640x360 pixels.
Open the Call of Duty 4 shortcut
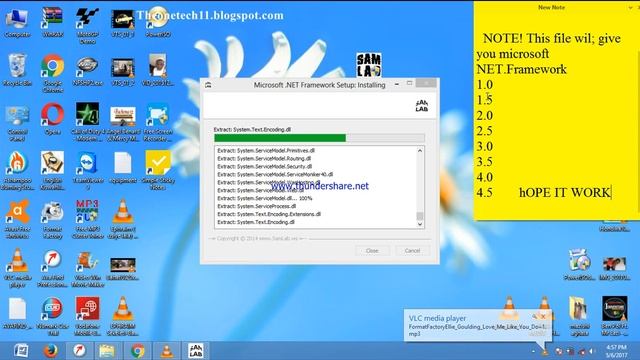87,122
